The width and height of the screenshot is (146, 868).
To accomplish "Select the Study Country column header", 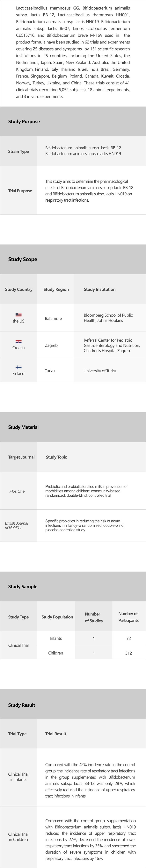I will (19, 289).
